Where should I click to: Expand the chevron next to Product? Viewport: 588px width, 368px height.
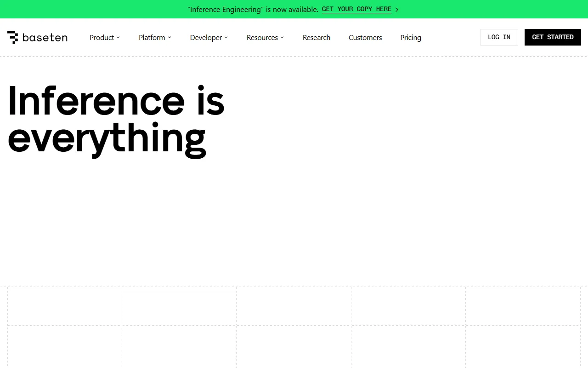[118, 38]
